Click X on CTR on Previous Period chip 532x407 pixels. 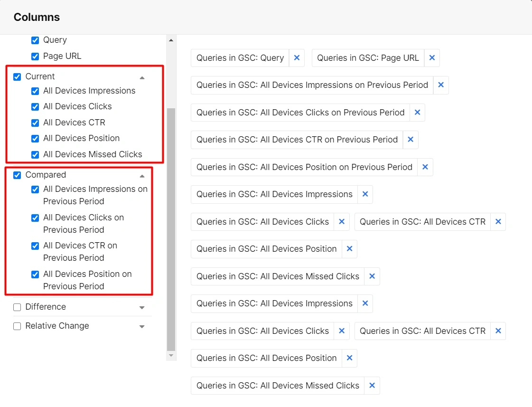point(411,140)
